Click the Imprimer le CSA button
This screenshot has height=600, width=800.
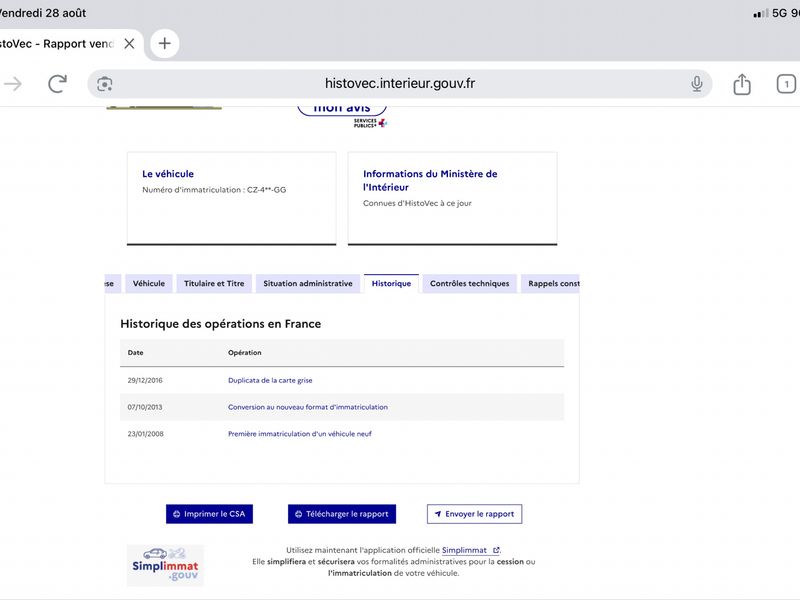click(209, 514)
